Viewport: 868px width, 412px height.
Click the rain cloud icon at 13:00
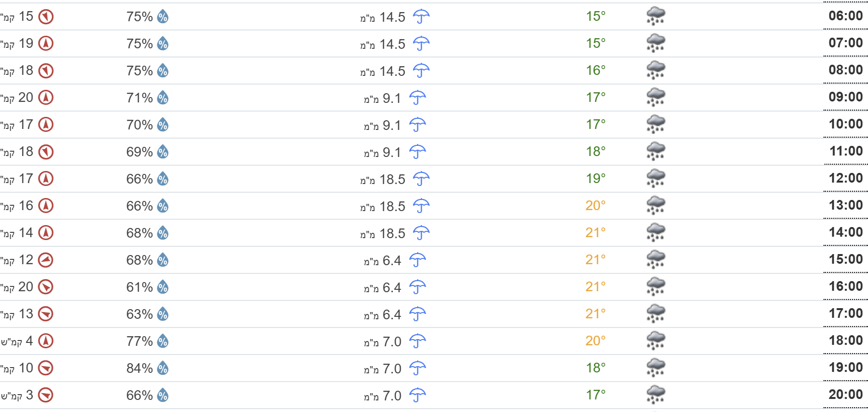click(655, 206)
